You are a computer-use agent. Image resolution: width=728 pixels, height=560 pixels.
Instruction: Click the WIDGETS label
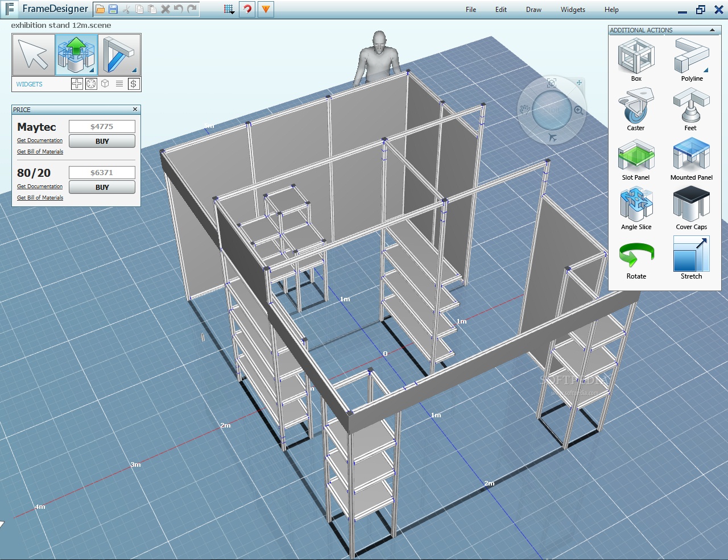click(29, 84)
